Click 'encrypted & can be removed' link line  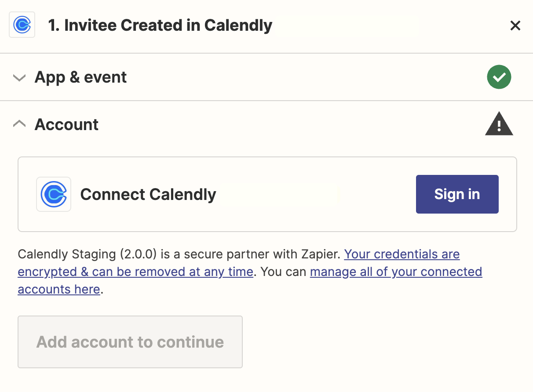135,272
